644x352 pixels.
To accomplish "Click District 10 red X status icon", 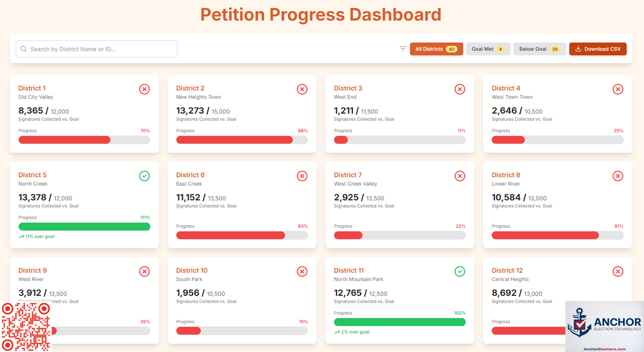I will point(302,271).
